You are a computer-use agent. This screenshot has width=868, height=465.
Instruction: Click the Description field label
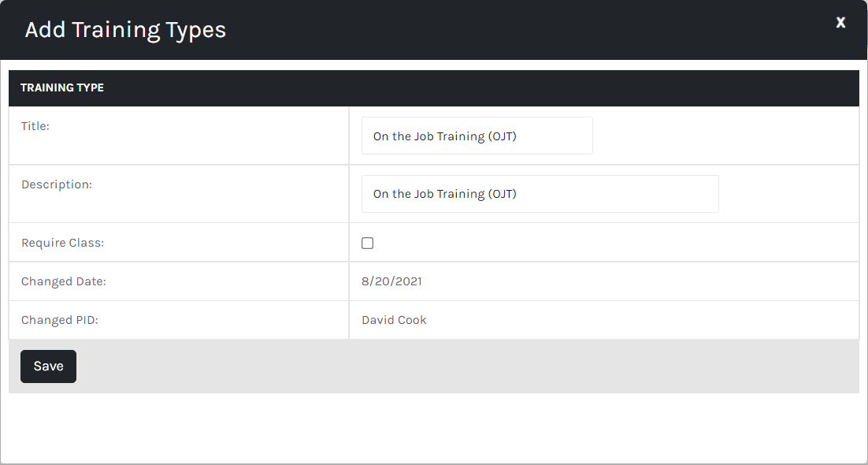click(57, 184)
